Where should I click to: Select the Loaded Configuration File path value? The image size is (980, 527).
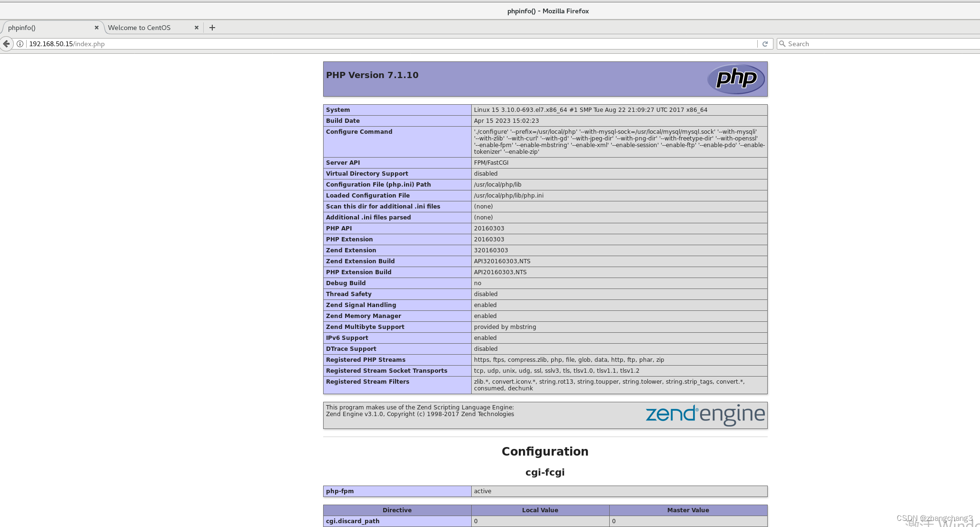[509, 196]
